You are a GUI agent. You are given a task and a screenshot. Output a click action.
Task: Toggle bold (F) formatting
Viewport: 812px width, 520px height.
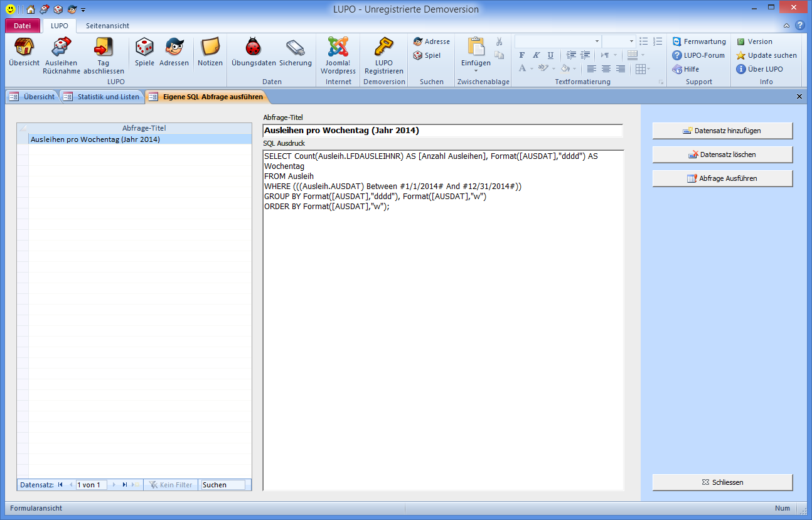click(x=522, y=55)
